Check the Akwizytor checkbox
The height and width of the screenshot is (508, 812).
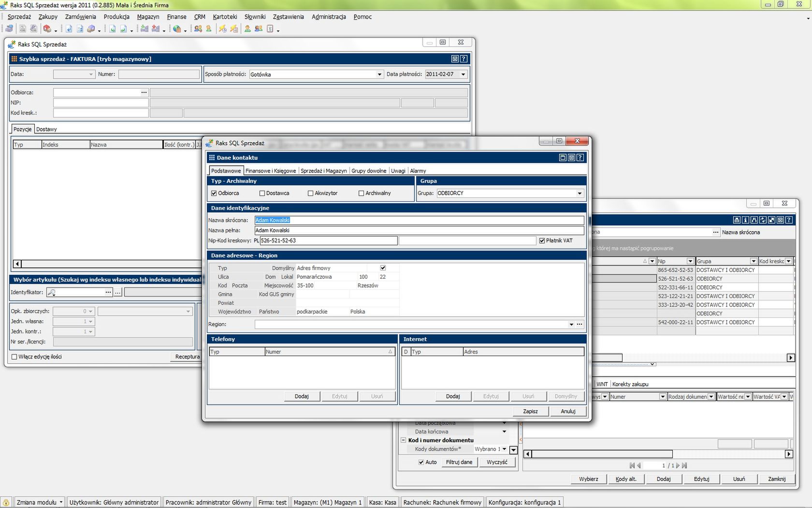tap(310, 193)
